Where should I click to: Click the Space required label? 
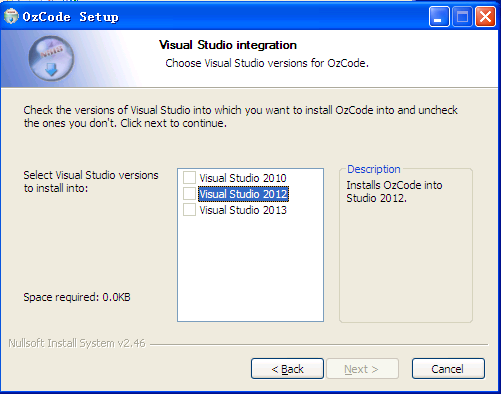click(x=77, y=297)
